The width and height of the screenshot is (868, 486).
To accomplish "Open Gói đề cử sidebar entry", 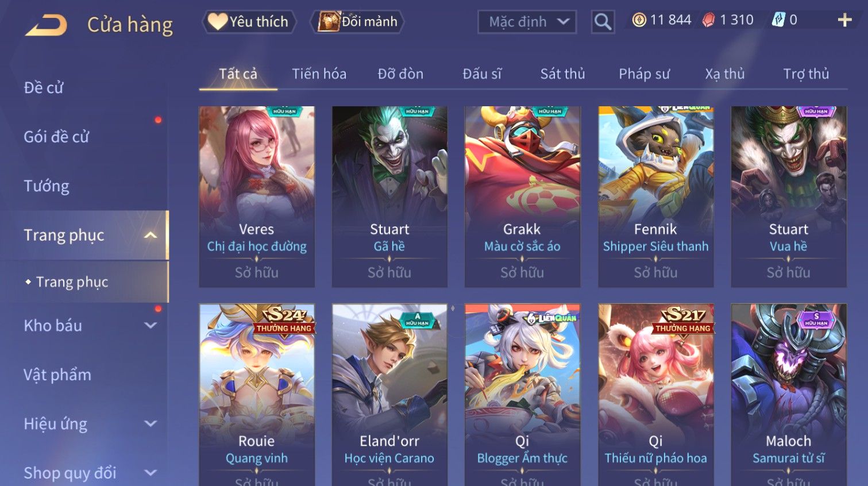I will pos(56,137).
